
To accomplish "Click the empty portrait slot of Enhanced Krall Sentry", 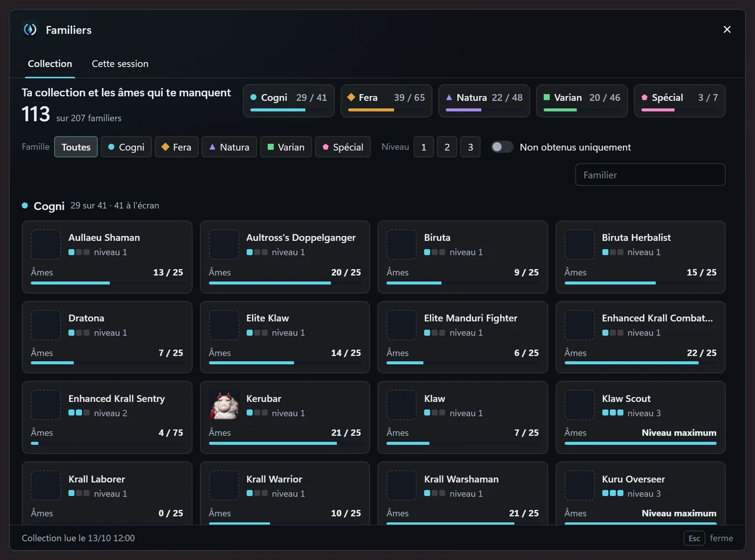I will (x=46, y=405).
